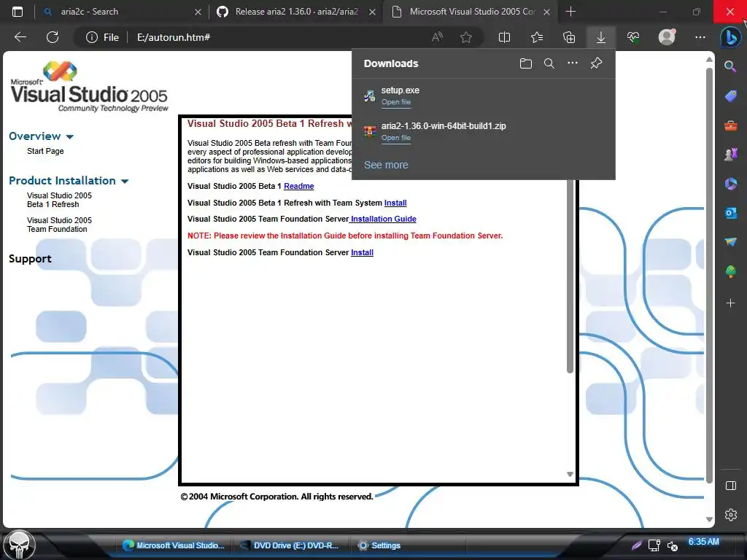Open sidebar settings gear icon
Image resolution: width=747 pixels, height=560 pixels.
tap(730, 515)
